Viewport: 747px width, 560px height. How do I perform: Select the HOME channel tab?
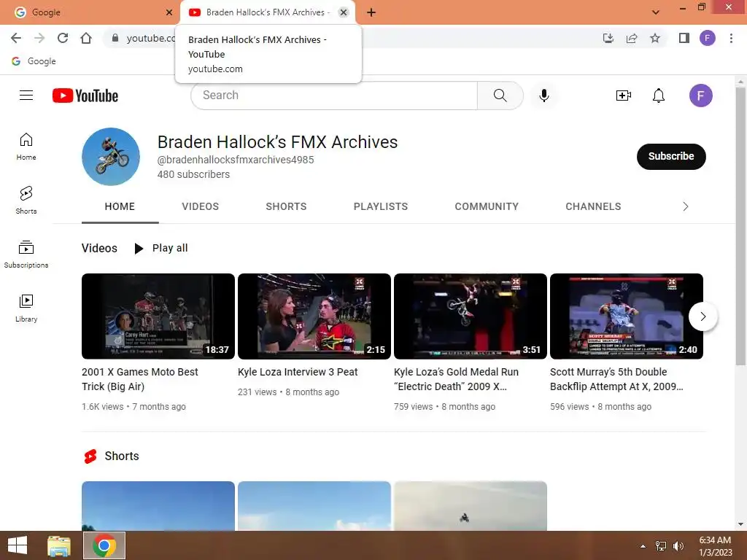120,206
